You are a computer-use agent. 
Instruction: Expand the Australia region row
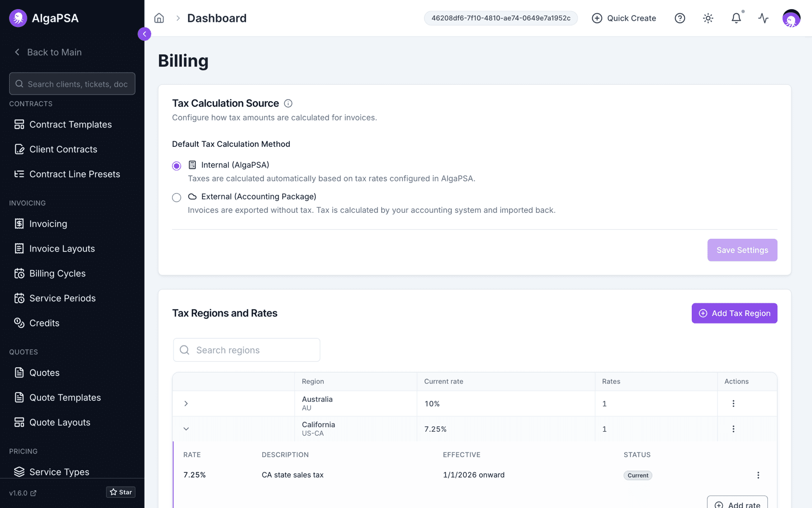point(186,403)
